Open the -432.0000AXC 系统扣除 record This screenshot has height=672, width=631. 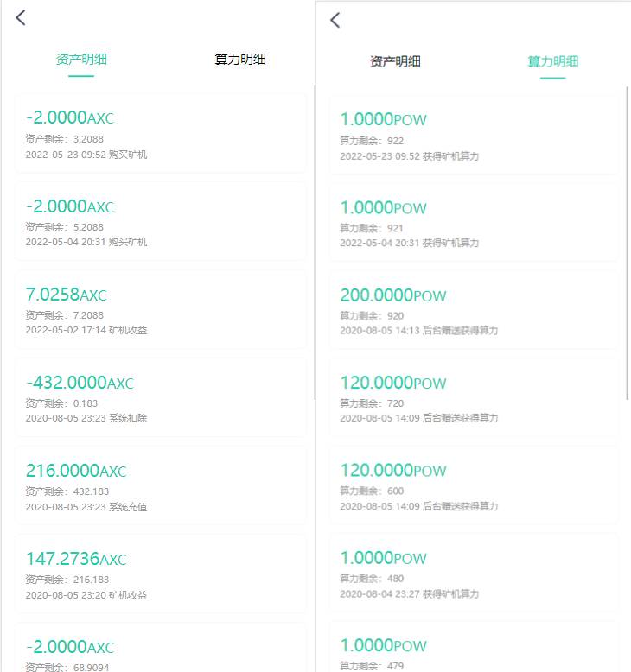point(161,398)
